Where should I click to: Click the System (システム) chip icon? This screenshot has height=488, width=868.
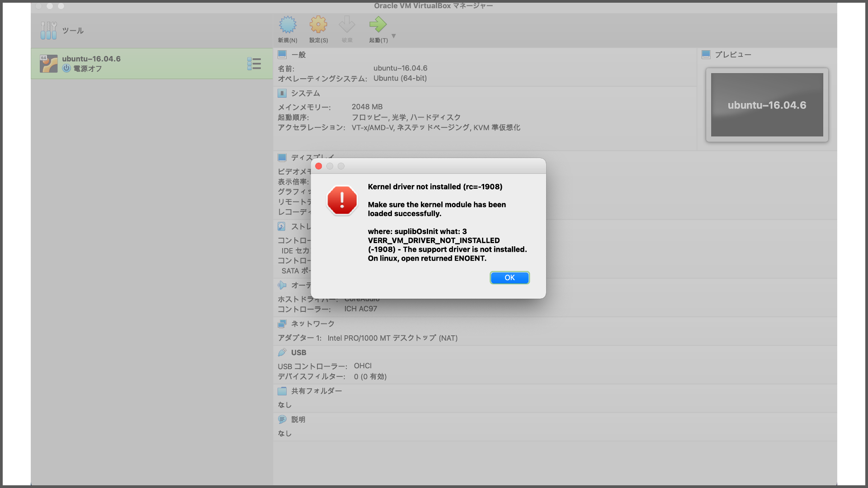coord(282,93)
